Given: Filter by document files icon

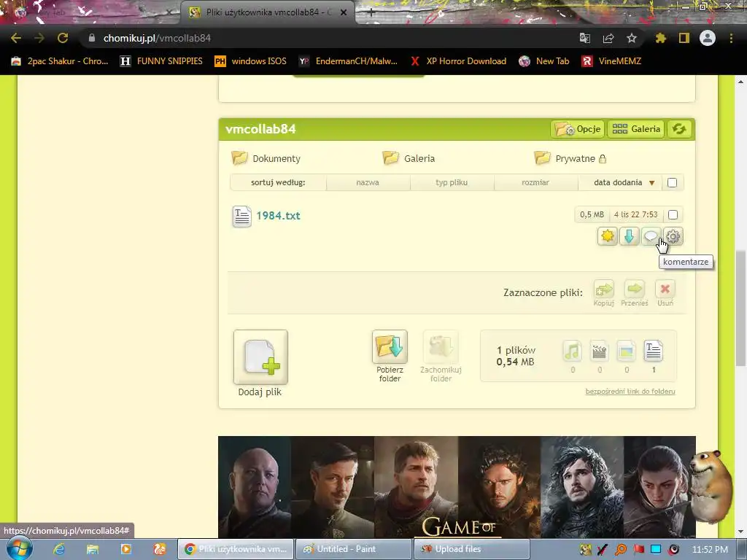Looking at the screenshot, I should [653, 351].
